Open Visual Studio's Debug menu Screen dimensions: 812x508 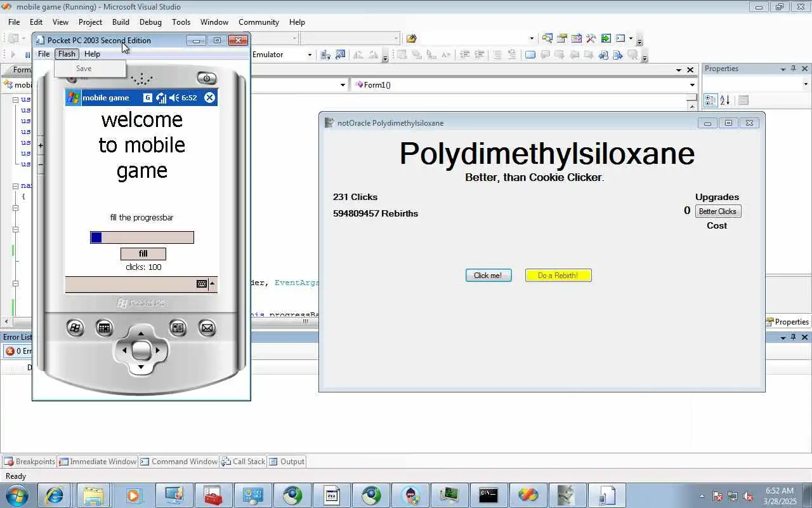pyautogui.click(x=150, y=22)
